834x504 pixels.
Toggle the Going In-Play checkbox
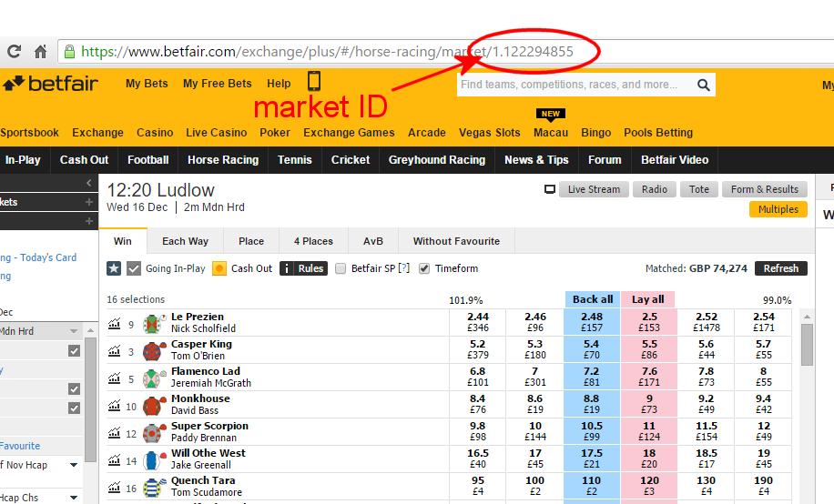[x=134, y=268]
